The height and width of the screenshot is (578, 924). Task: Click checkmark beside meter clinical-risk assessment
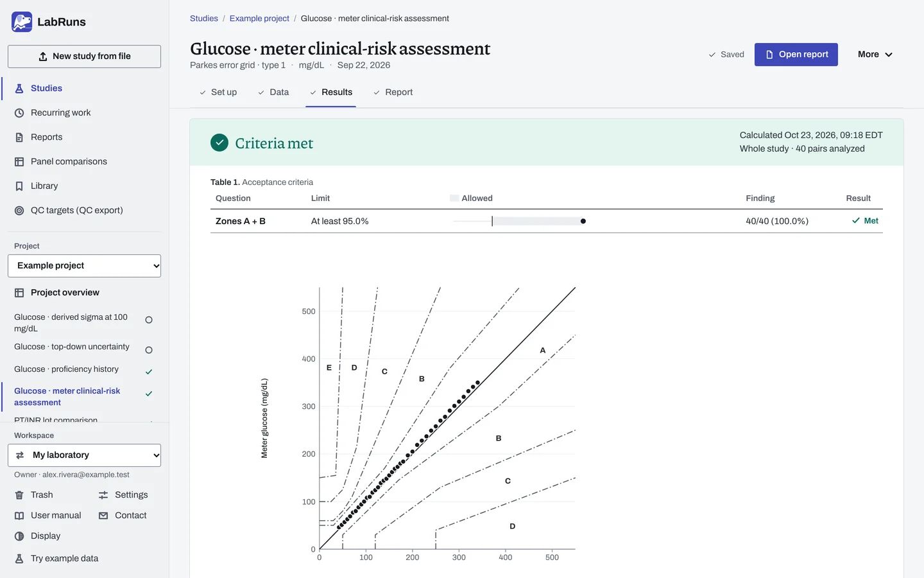149,394
